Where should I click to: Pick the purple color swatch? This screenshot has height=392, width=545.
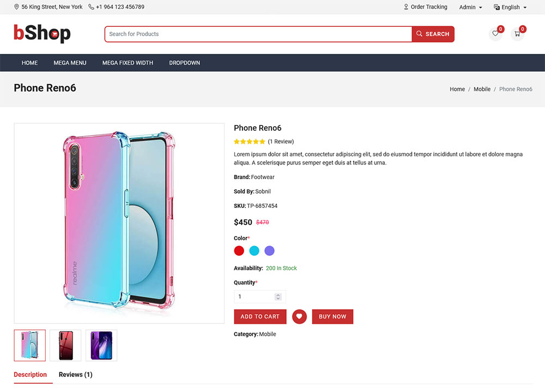pos(269,251)
